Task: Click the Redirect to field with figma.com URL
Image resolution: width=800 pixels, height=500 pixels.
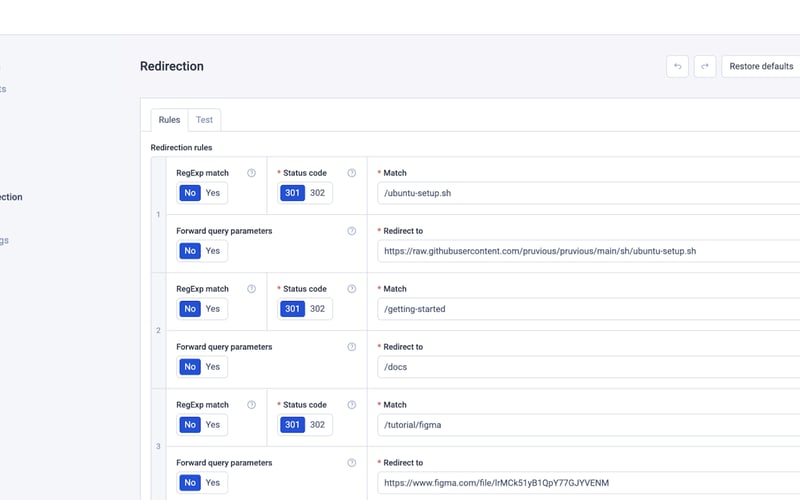Action: click(590, 483)
